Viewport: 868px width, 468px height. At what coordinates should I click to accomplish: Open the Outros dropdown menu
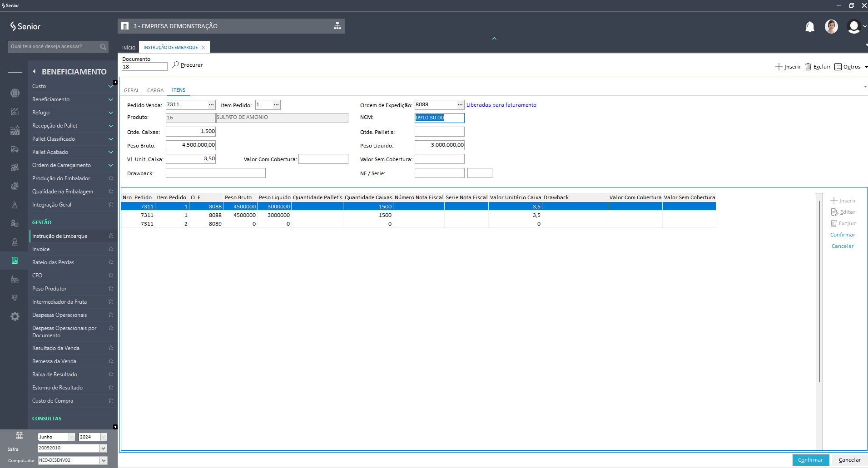[x=851, y=67]
